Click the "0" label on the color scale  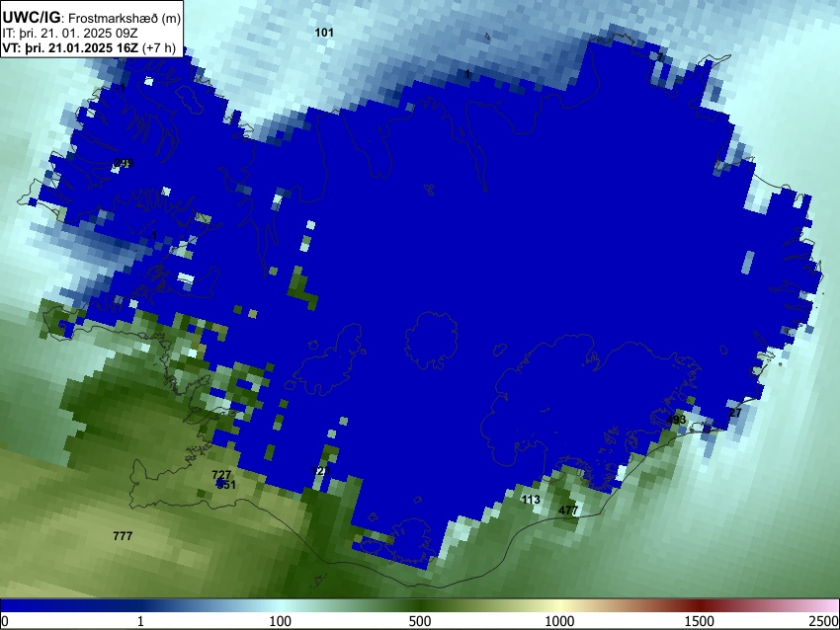click(5, 621)
